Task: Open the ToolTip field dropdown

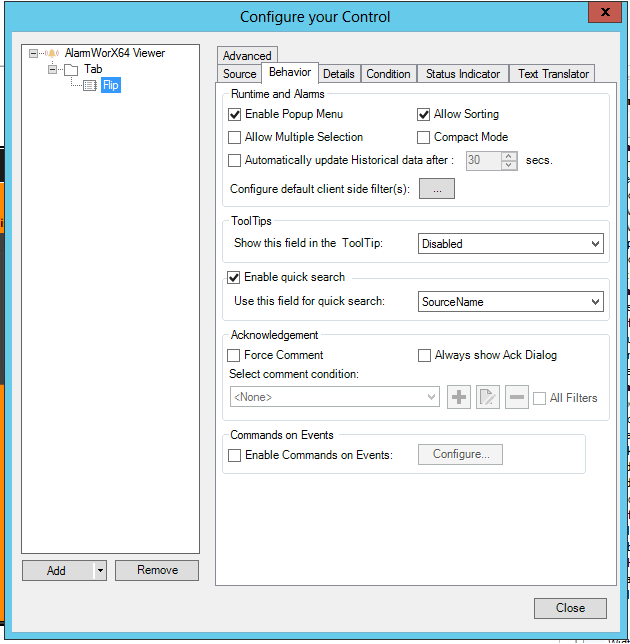Action: point(596,244)
